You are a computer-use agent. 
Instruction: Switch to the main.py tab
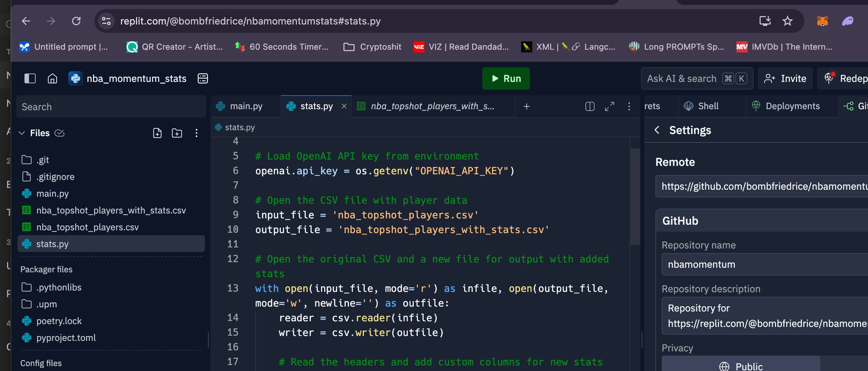[x=246, y=106]
